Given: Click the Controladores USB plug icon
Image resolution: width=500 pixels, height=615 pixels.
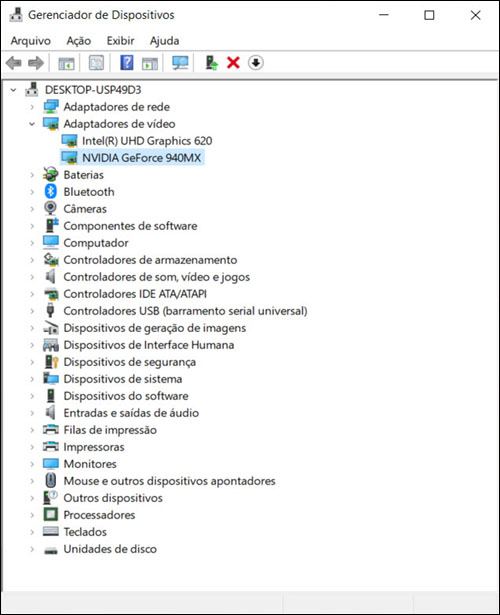Looking at the screenshot, I should (x=50, y=310).
